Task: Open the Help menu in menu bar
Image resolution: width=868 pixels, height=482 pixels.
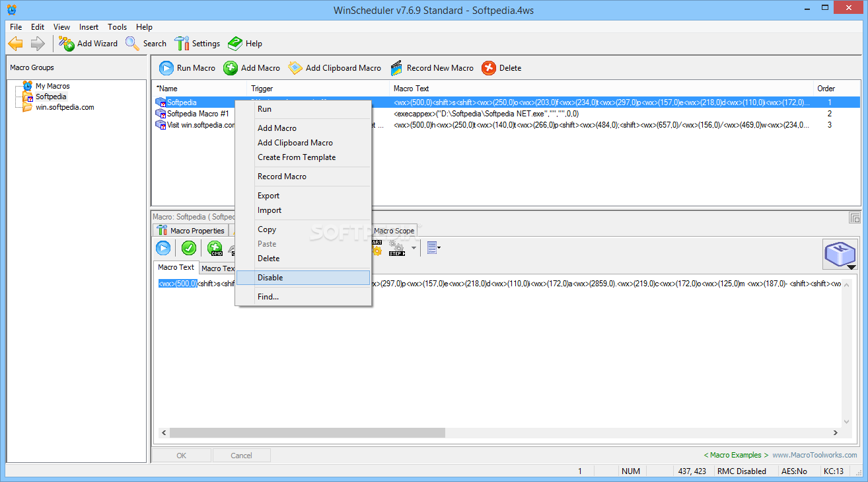Action: [144, 27]
